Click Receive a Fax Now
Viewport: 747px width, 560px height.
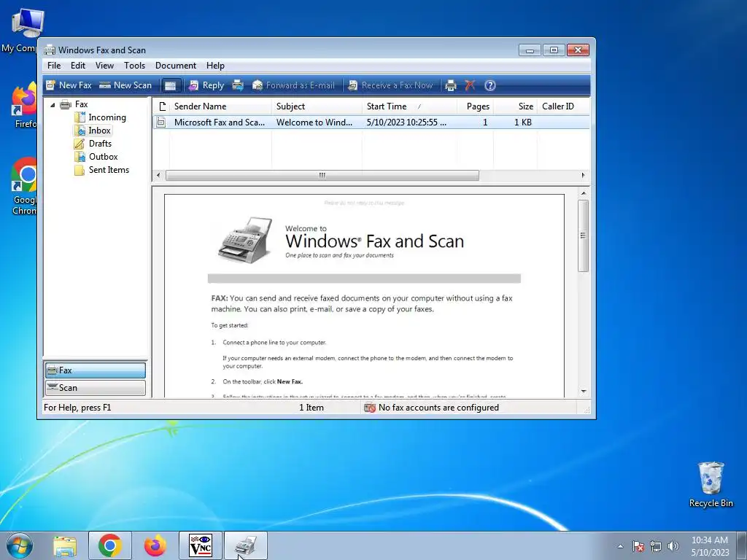[391, 85]
